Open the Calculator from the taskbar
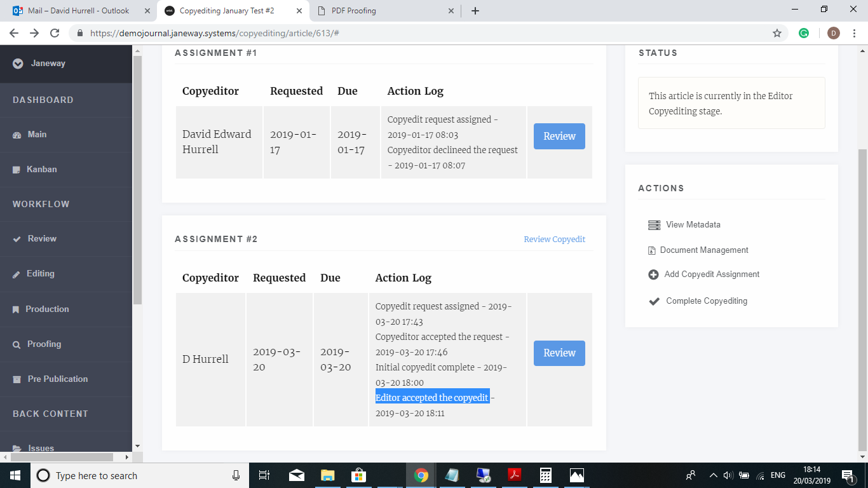Screen dimensions: 868x488 545,475
